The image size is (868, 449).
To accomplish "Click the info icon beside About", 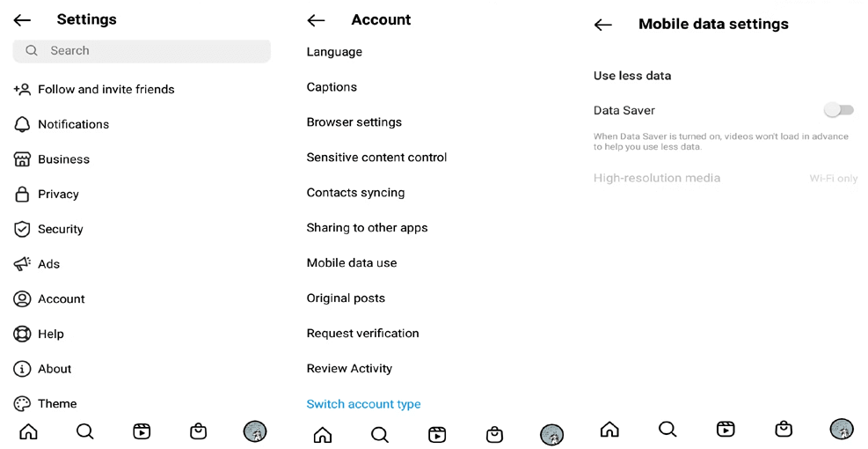I will tap(22, 369).
